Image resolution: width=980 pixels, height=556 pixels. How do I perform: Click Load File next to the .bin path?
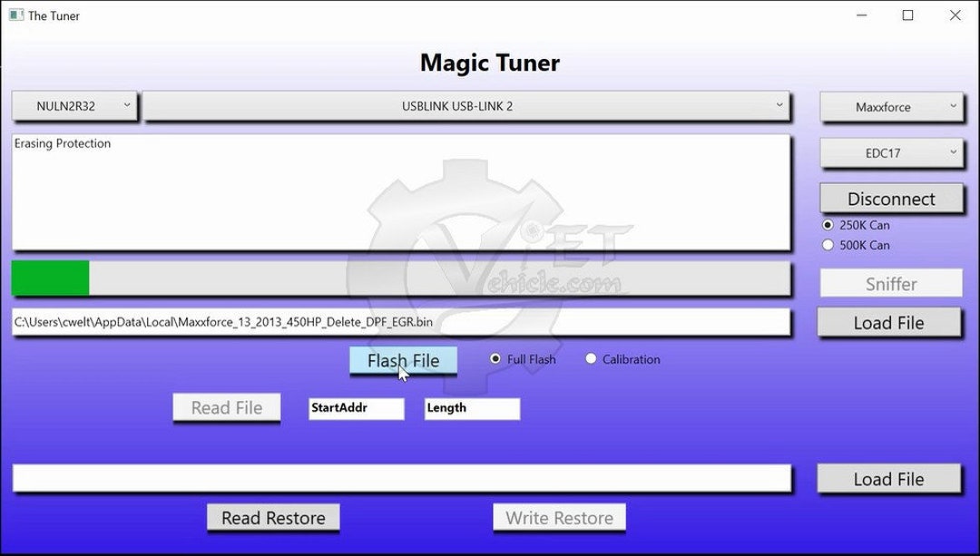click(888, 323)
